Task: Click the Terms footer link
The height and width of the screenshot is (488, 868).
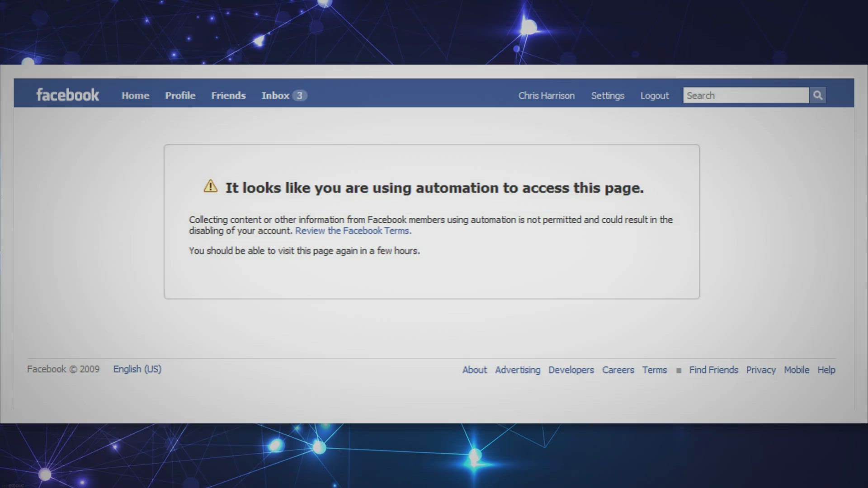Action: 655,370
